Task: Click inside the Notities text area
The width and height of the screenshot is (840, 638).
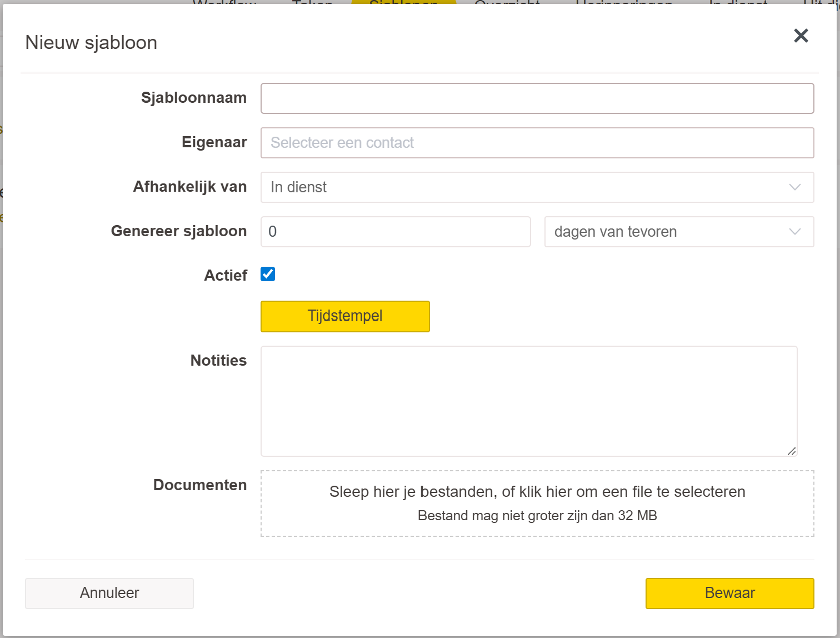Action: (x=528, y=401)
